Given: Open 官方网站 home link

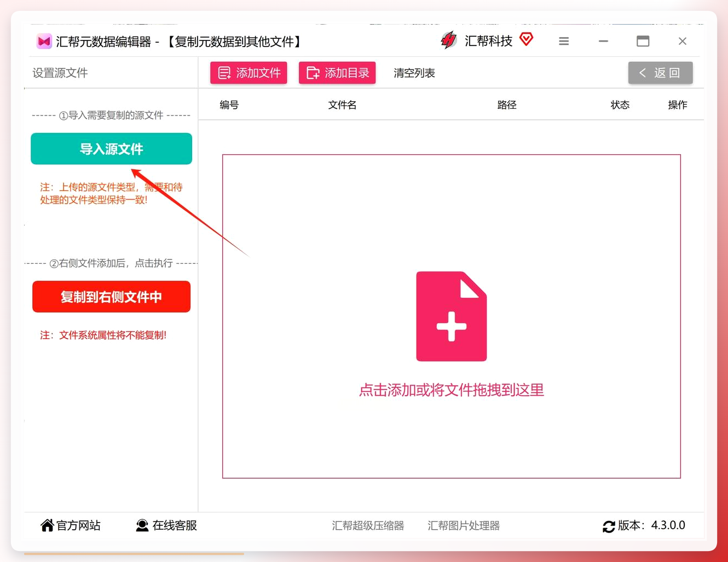Looking at the screenshot, I should tap(71, 525).
